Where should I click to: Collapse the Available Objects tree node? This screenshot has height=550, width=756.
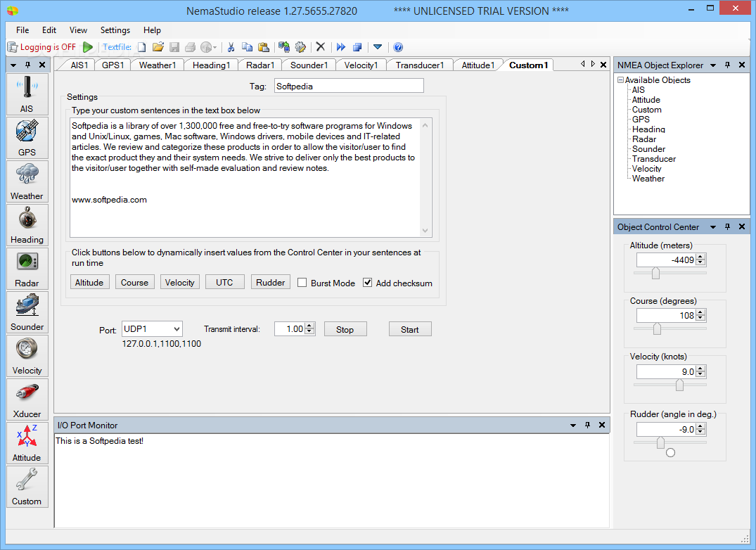point(621,80)
